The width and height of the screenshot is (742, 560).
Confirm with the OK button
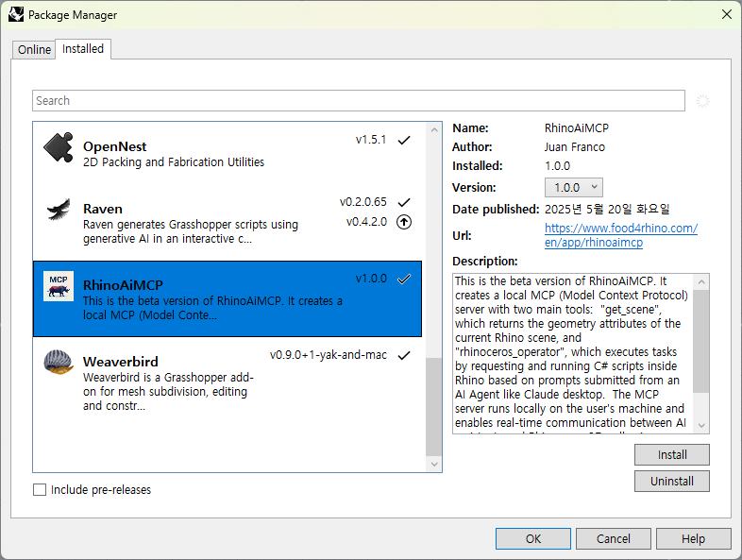(532, 538)
